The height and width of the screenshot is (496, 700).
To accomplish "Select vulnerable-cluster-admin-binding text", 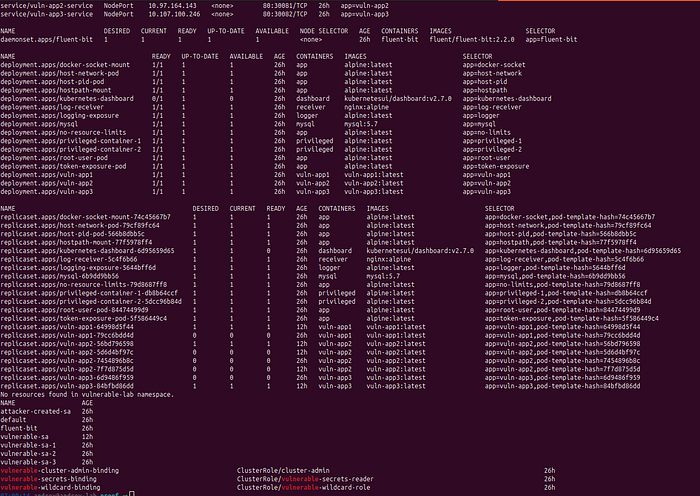I will [60, 471].
